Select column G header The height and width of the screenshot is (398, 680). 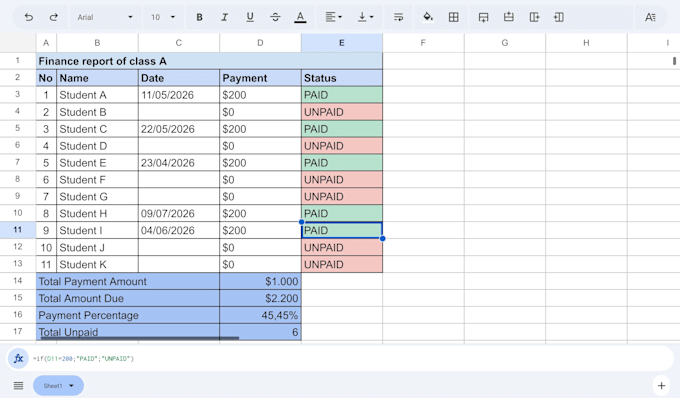505,43
